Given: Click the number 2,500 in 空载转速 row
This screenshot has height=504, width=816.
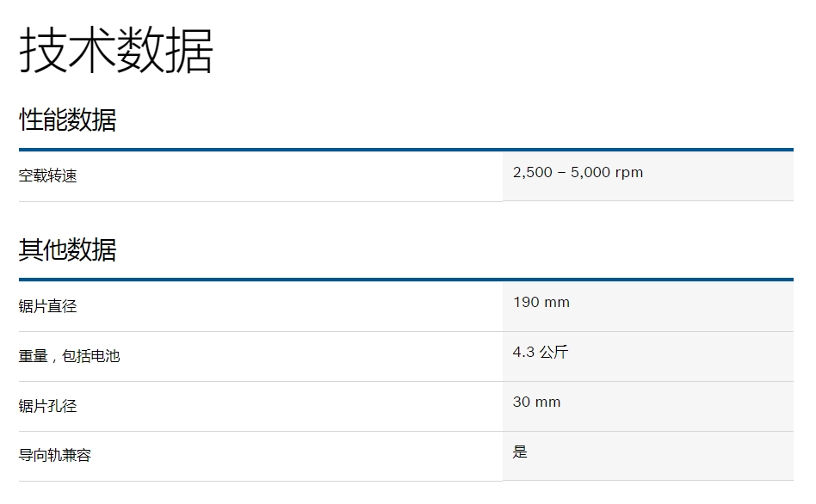Looking at the screenshot, I should coord(532,173).
